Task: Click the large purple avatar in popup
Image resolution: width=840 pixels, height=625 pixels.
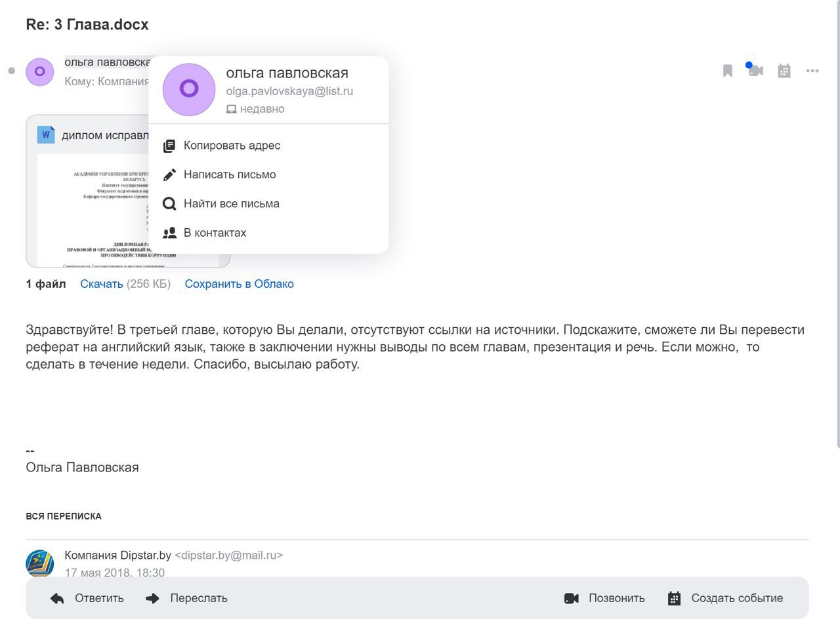Action: [189, 89]
